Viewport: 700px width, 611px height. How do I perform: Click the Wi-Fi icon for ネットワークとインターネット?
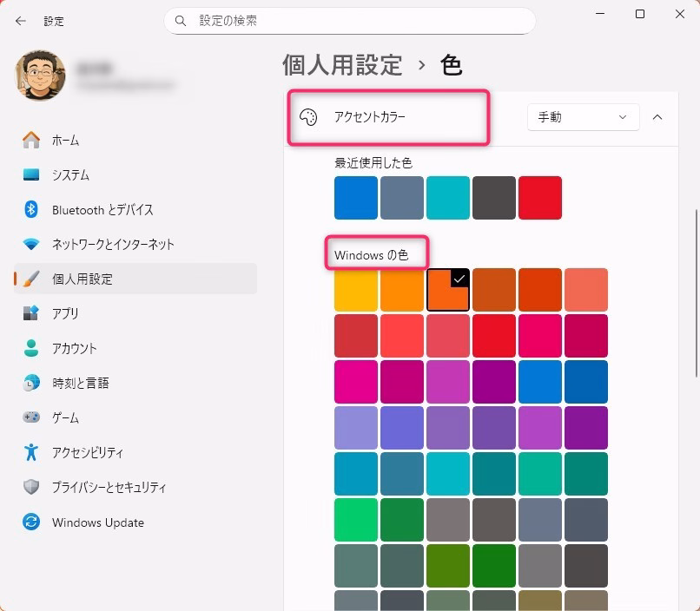31,245
